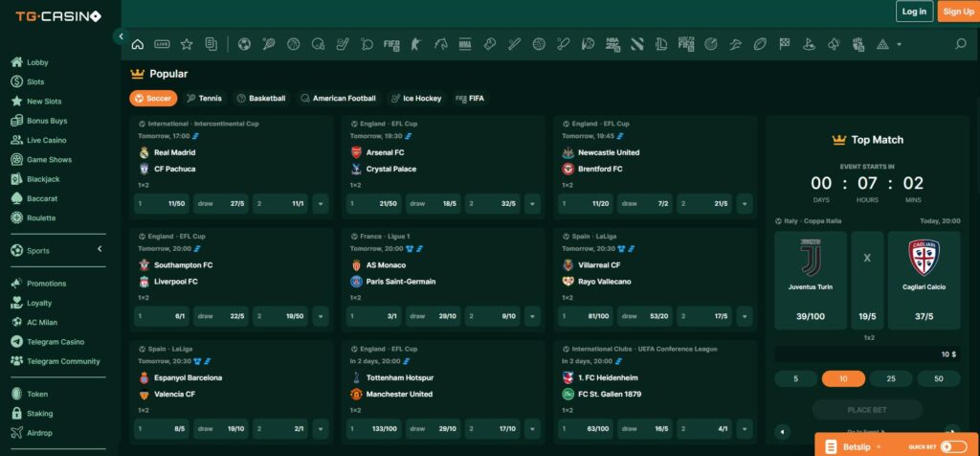The width and height of the screenshot is (980, 456).
Task: Select the horse racing icon
Action: [440, 44]
